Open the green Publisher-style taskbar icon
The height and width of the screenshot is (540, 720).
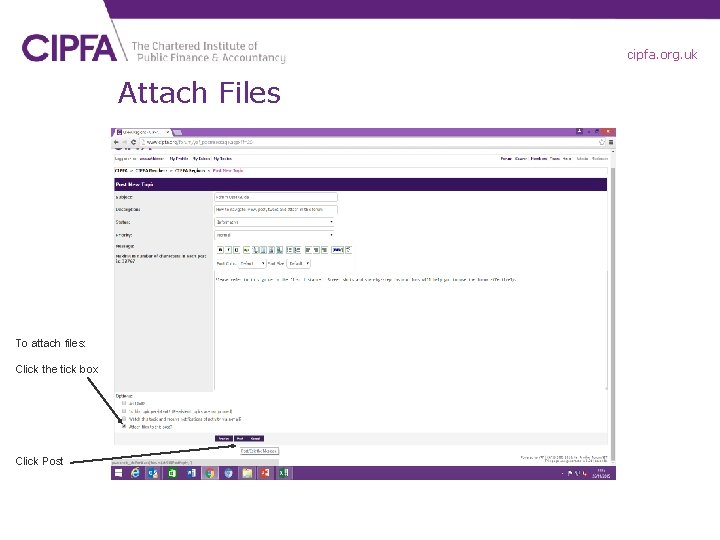[x=172, y=473]
